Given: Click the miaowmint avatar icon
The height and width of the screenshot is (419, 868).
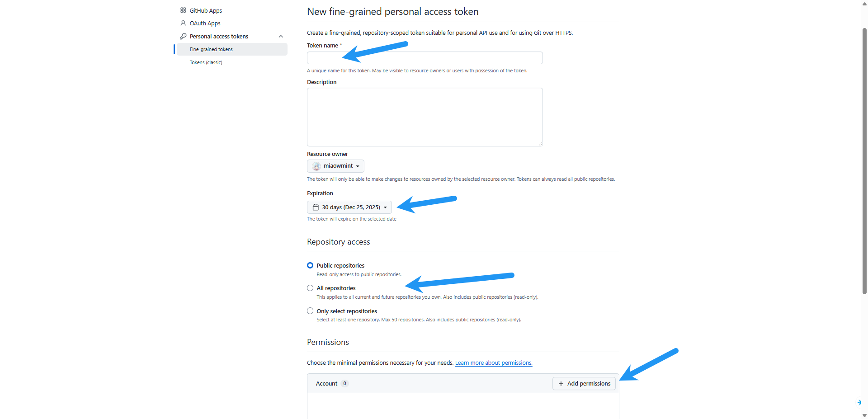Looking at the screenshot, I should tap(316, 166).
